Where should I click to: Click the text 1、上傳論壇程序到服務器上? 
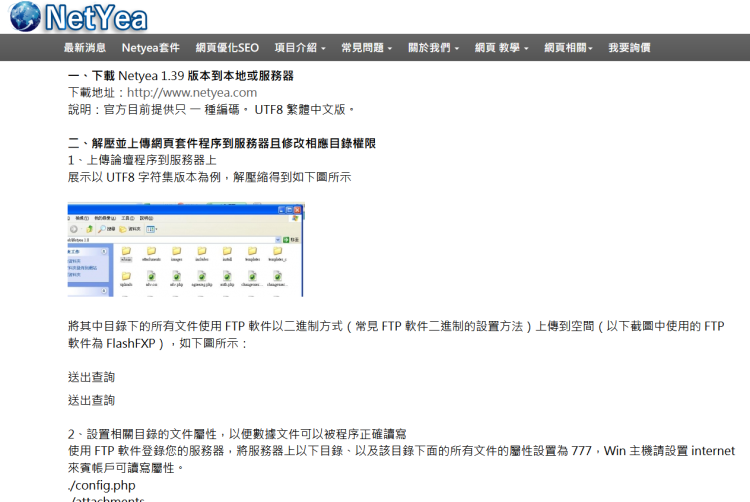142,160
